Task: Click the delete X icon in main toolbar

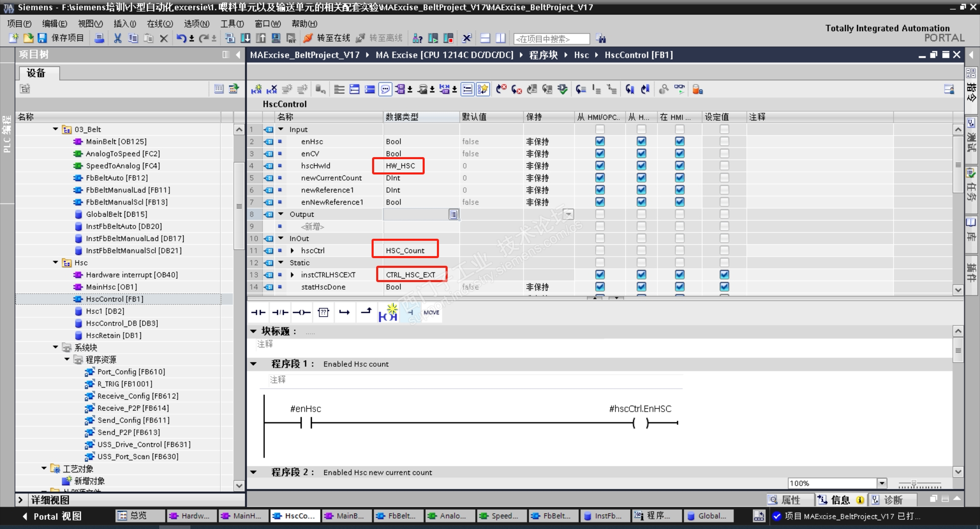Action: tap(164, 38)
